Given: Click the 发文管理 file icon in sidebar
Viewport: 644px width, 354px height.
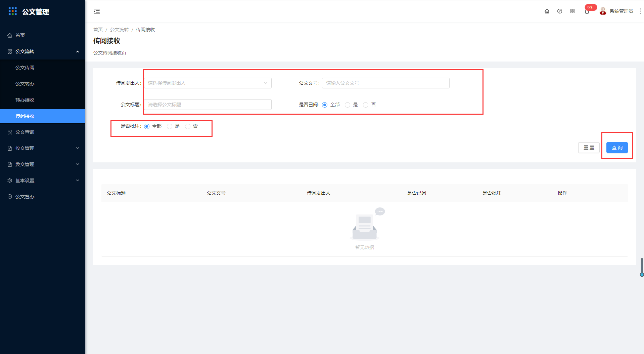Looking at the screenshot, I should (10, 164).
